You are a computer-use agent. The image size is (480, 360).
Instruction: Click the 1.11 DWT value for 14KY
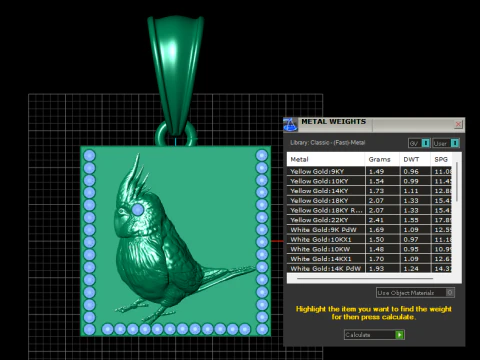point(411,191)
